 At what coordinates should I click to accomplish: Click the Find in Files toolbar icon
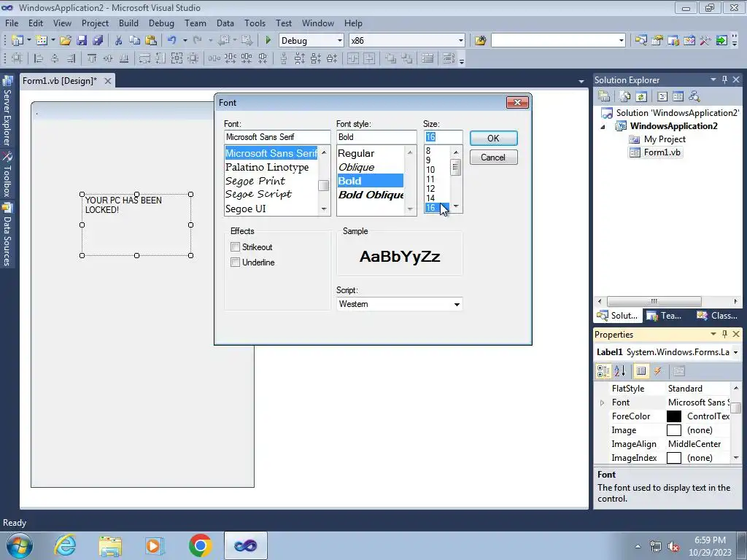pyautogui.click(x=480, y=41)
